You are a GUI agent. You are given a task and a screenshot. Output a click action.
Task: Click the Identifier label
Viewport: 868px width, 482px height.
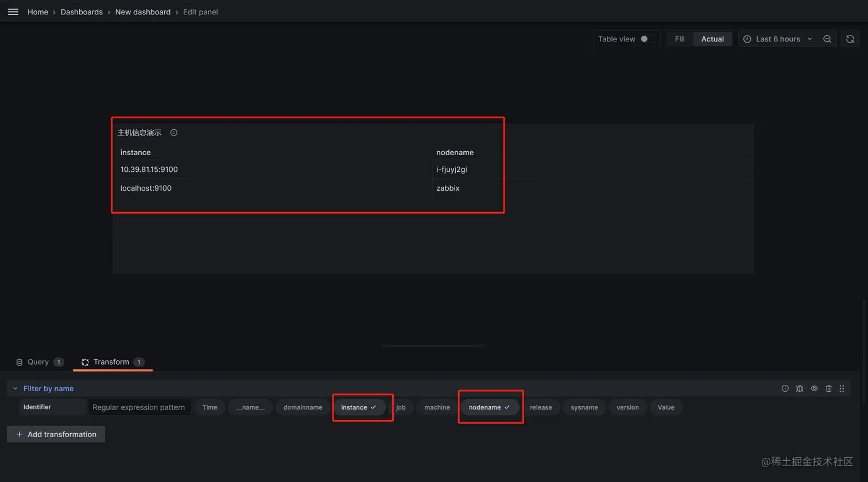[37, 407]
